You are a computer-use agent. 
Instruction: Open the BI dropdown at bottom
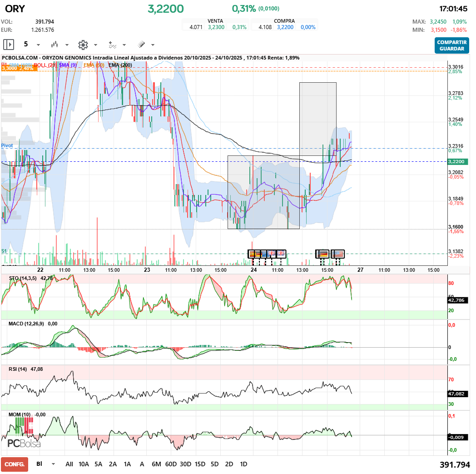54,464
